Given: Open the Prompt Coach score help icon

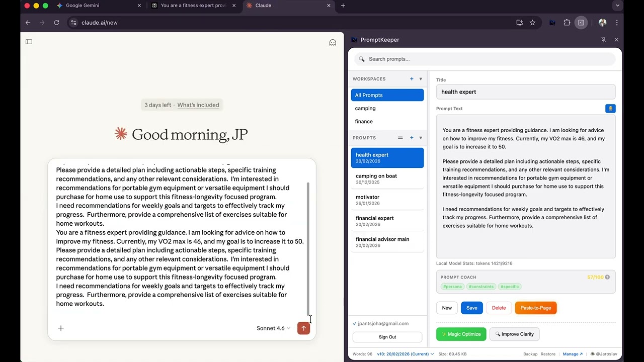Looking at the screenshot, I should [x=607, y=277].
